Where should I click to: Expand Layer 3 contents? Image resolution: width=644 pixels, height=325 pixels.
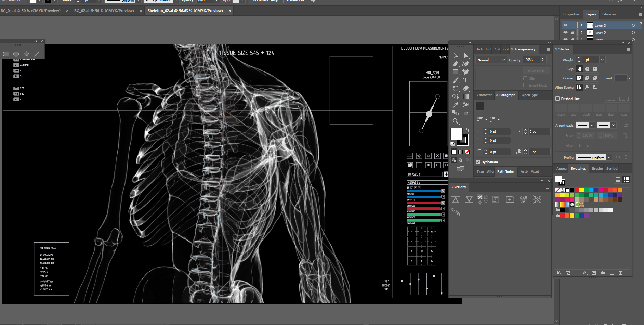(x=581, y=25)
